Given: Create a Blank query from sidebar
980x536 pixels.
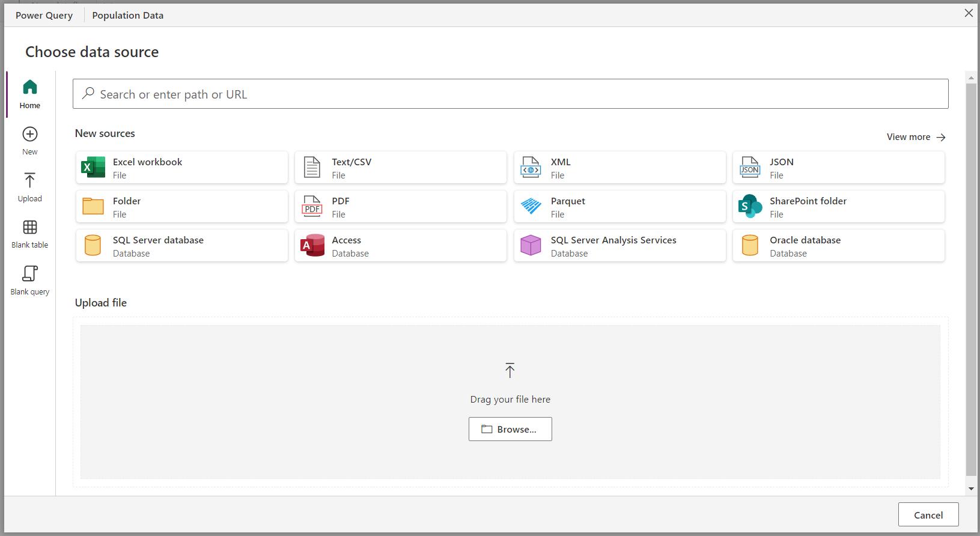Looking at the screenshot, I should 29,281.
